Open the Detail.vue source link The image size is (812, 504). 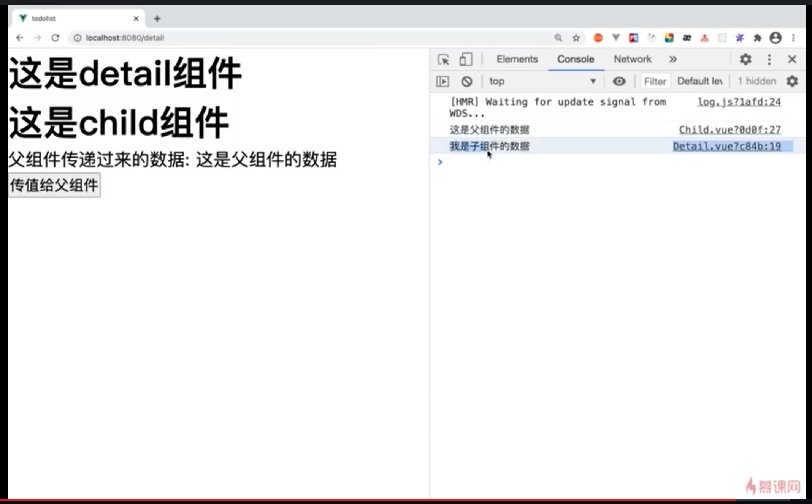click(727, 146)
